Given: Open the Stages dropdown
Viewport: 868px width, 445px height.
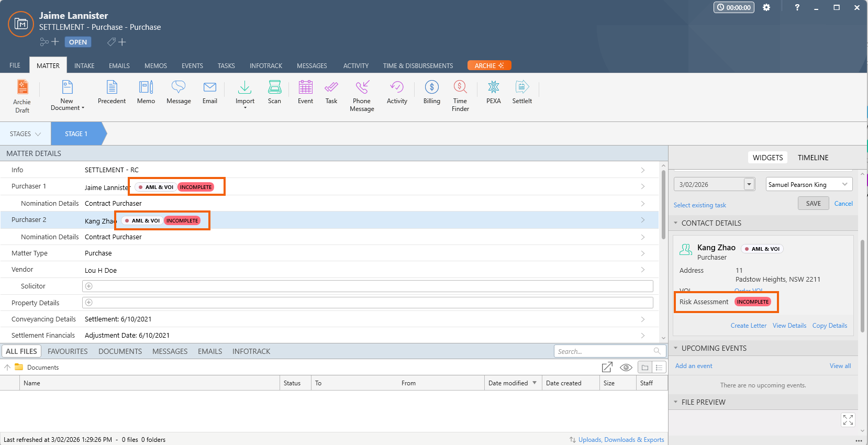Looking at the screenshot, I should pyautogui.click(x=25, y=134).
